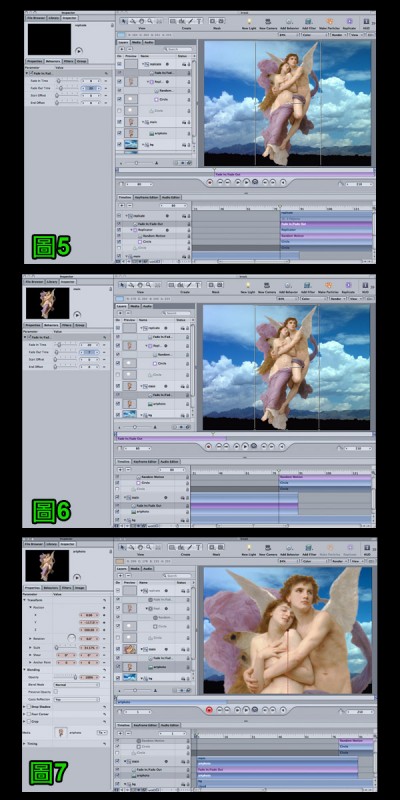
Task: Click the File Browser tab in figure 7
Action: click(x=34, y=544)
